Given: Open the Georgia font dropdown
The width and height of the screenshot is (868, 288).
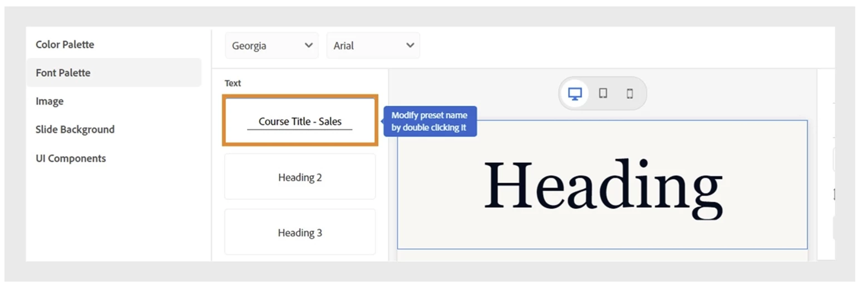Looking at the screenshot, I should coord(272,46).
